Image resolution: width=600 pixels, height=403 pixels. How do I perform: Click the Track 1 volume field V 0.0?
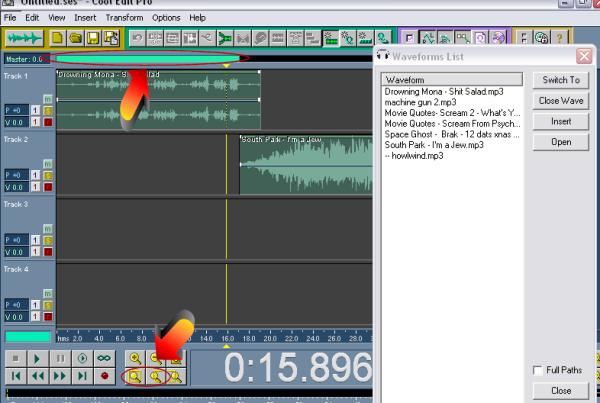16,122
